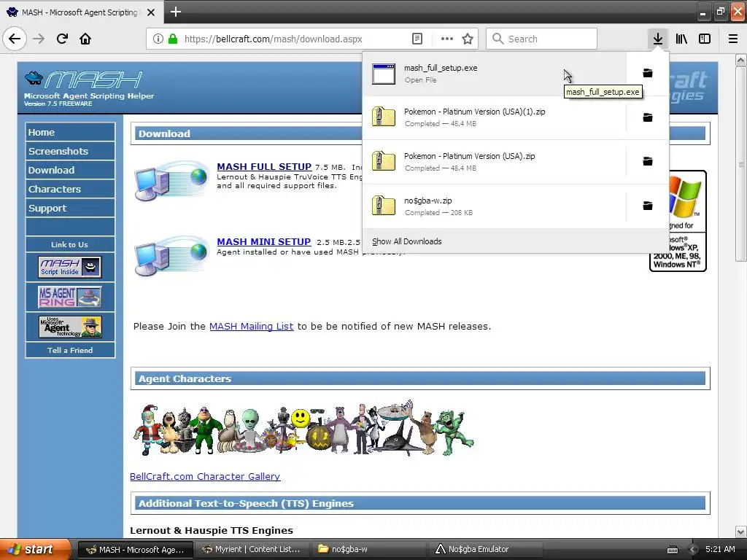Click Tell a Friend in sidebar
The width and height of the screenshot is (747, 560).
(x=70, y=350)
